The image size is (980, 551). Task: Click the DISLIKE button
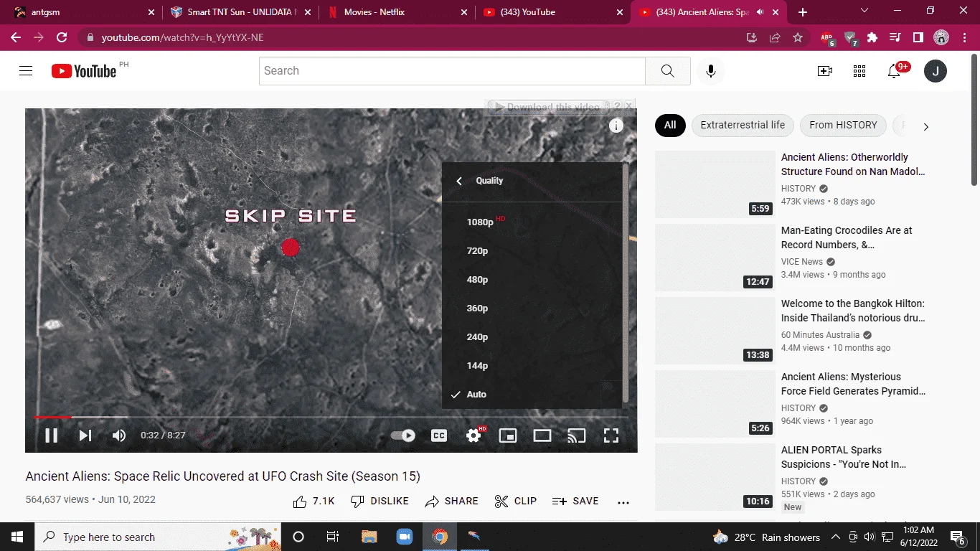tap(380, 501)
